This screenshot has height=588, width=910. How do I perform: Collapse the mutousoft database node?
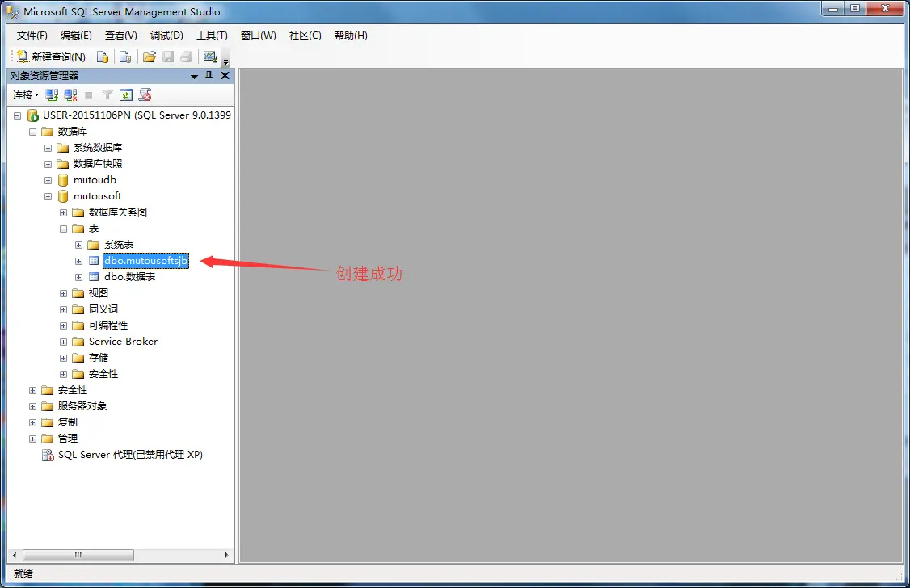click(48, 196)
